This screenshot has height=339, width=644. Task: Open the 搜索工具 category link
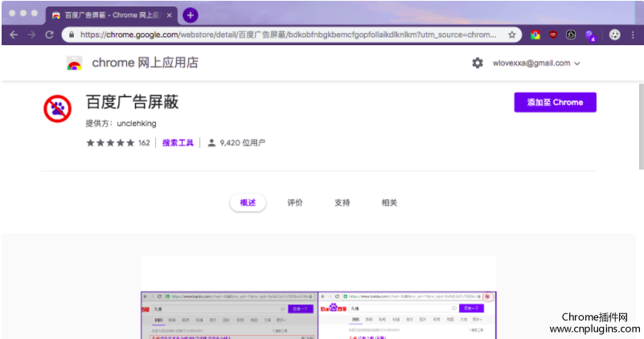[178, 143]
